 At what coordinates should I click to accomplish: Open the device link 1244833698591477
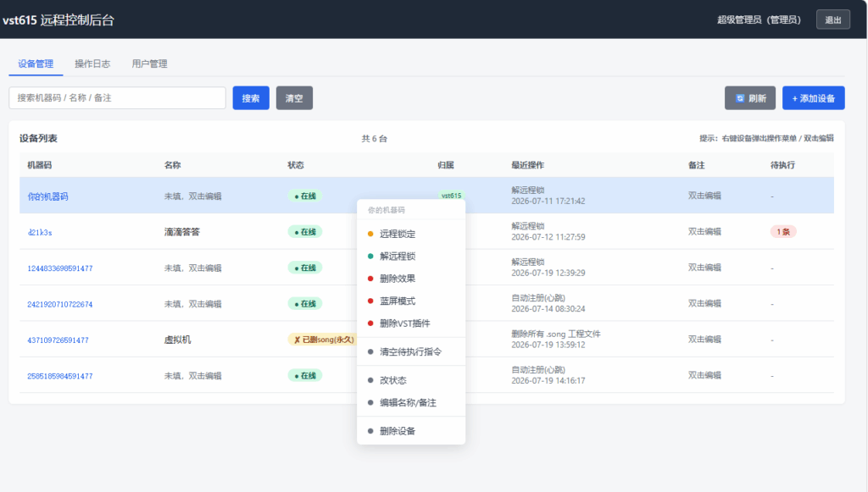pyautogui.click(x=60, y=268)
